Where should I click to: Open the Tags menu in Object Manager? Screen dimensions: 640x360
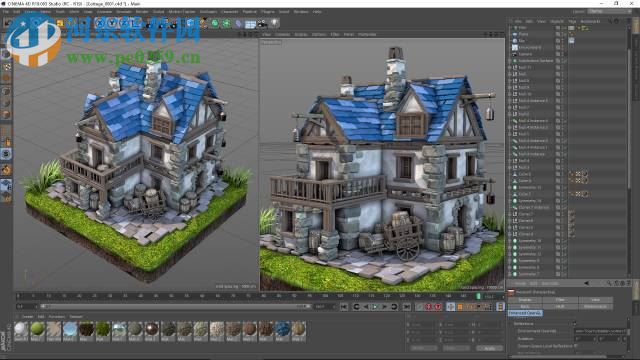point(572,21)
